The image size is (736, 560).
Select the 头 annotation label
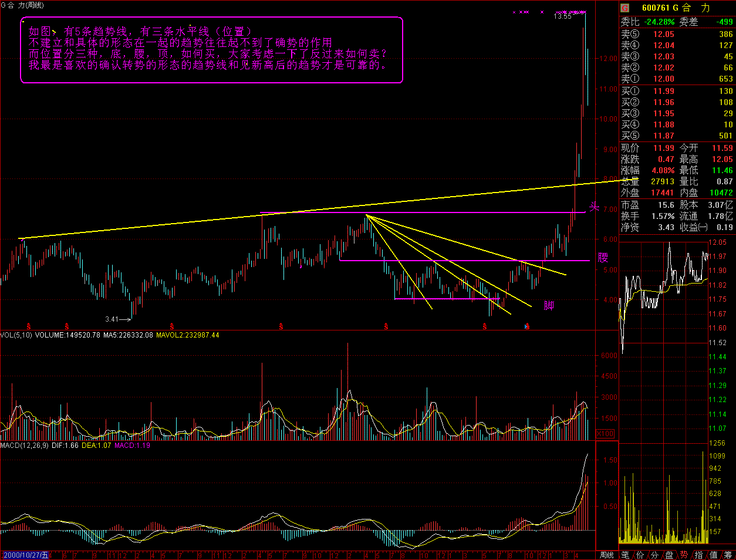click(594, 208)
